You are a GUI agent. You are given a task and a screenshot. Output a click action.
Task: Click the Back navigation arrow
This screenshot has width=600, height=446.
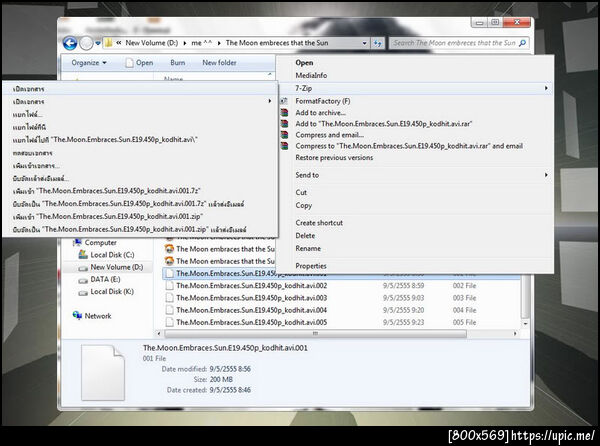(x=70, y=43)
